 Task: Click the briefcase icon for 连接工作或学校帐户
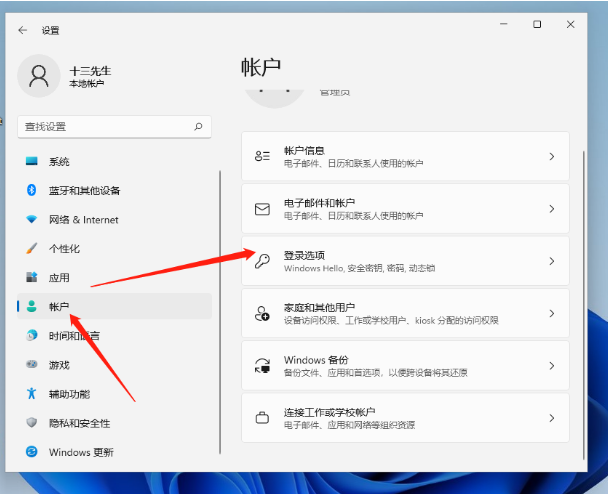tap(262, 418)
